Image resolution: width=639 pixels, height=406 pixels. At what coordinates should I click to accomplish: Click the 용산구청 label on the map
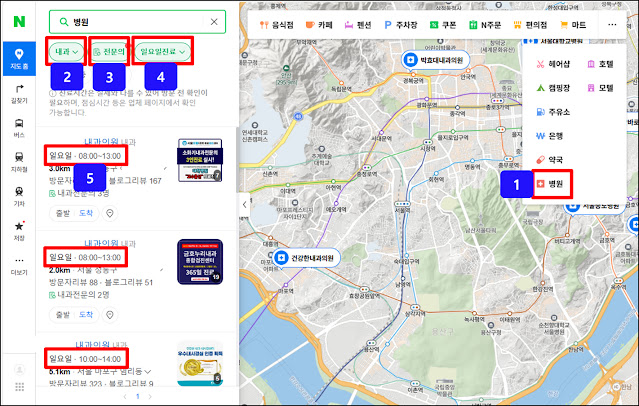click(490, 332)
